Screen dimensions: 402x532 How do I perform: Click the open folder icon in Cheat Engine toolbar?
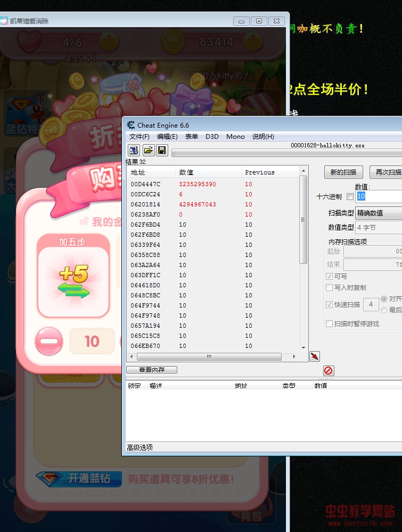click(x=149, y=150)
